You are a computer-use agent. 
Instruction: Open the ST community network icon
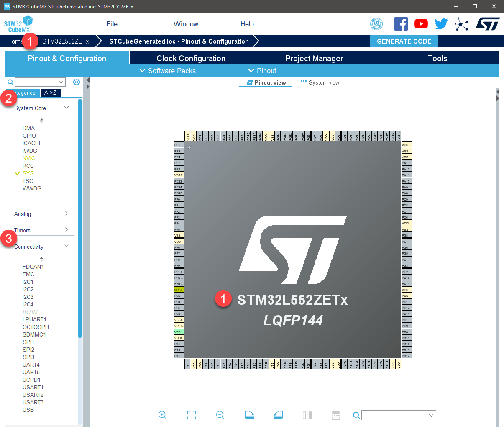tap(461, 24)
